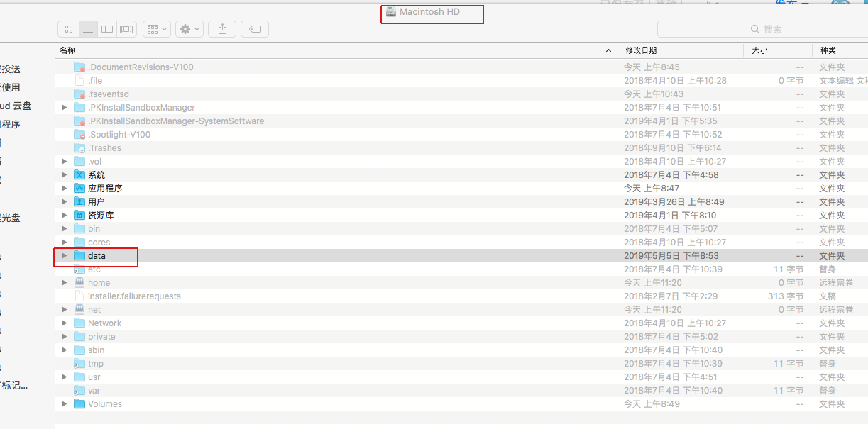Select the cores folder name
The width and height of the screenshot is (868, 429).
click(x=99, y=243)
